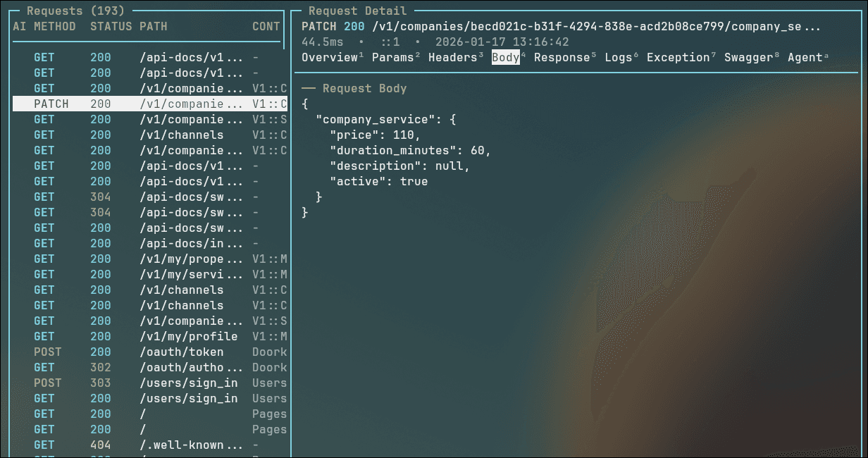
Task: Select the highlighted PATCH 200 request row
Action: 141,104
